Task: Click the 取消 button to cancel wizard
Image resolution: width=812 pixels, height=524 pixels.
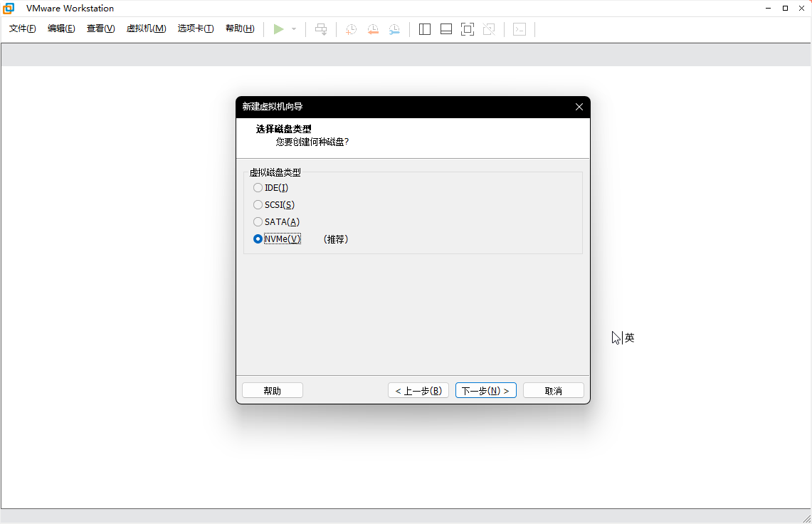Action: click(554, 390)
